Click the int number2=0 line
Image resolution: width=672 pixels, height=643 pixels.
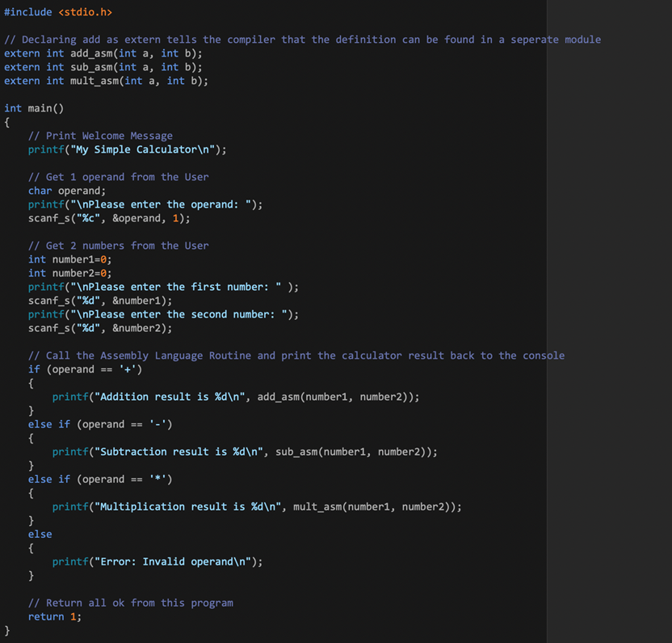tap(69, 273)
